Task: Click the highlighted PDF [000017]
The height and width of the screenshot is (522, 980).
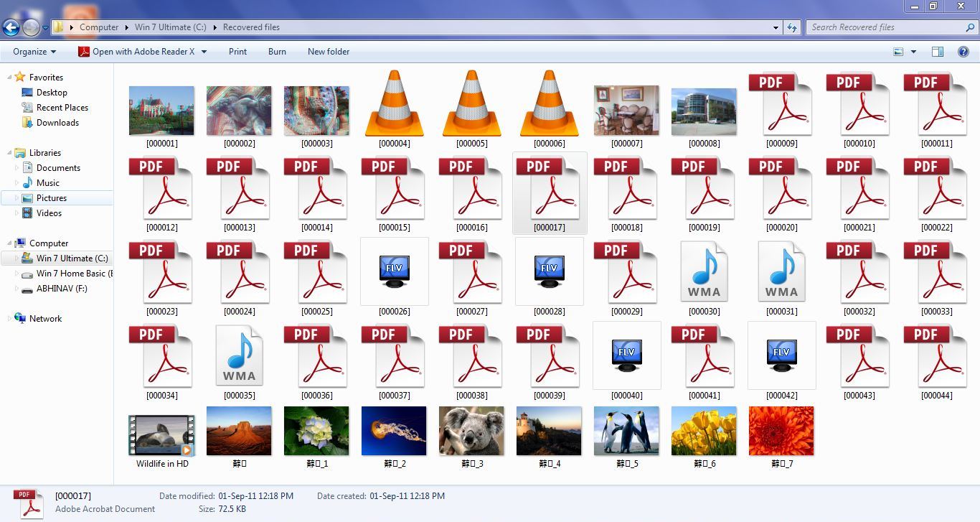Action: [550, 192]
